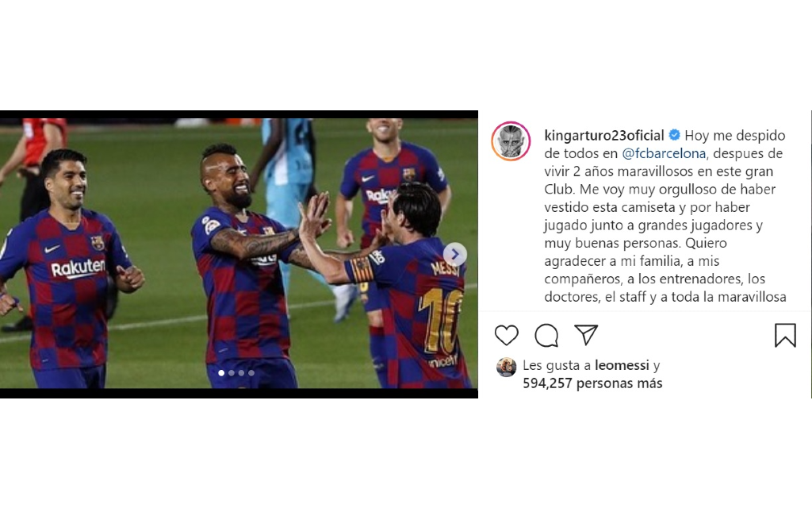
Task: Open the kingarturo23oficial profile avatar story
Action: pyautogui.click(x=511, y=141)
